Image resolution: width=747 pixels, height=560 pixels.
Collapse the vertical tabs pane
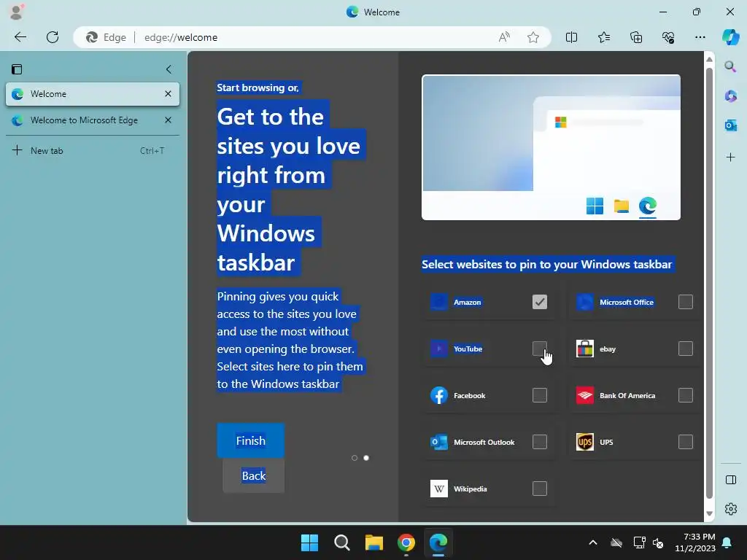[x=169, y=69]
